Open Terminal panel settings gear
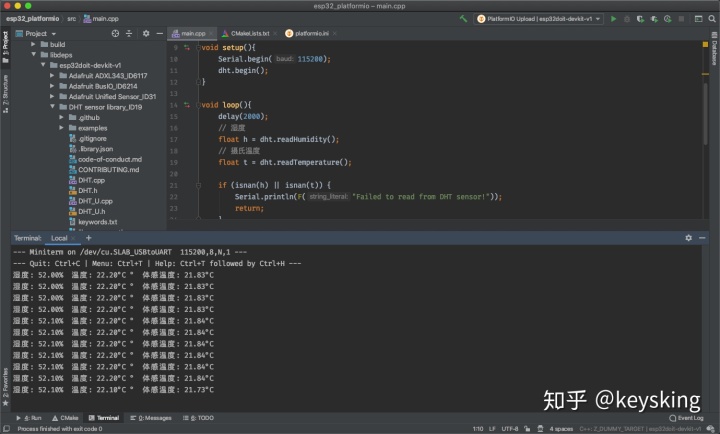The image size is (720, 434). (x=688, y=238)
